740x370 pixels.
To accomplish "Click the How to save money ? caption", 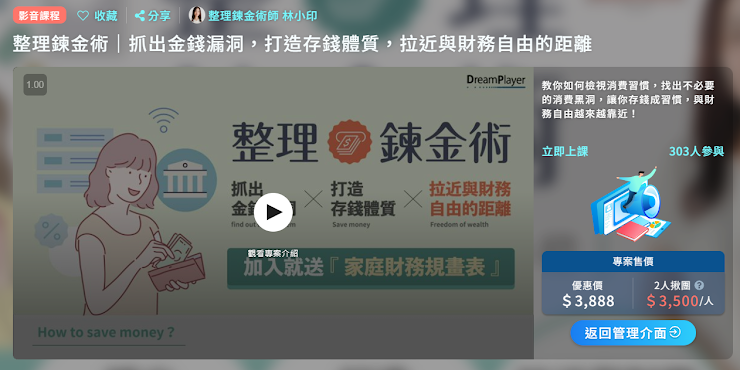I will 106,332.
